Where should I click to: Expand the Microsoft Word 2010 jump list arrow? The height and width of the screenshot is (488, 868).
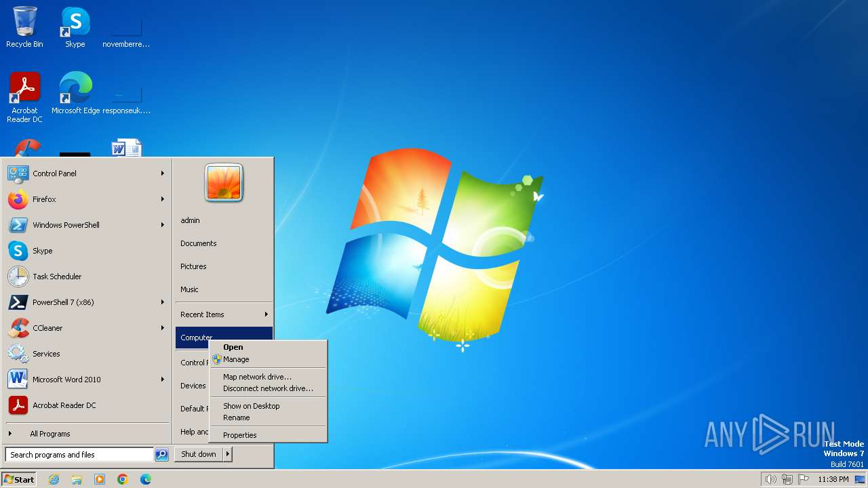click(163, 380)
